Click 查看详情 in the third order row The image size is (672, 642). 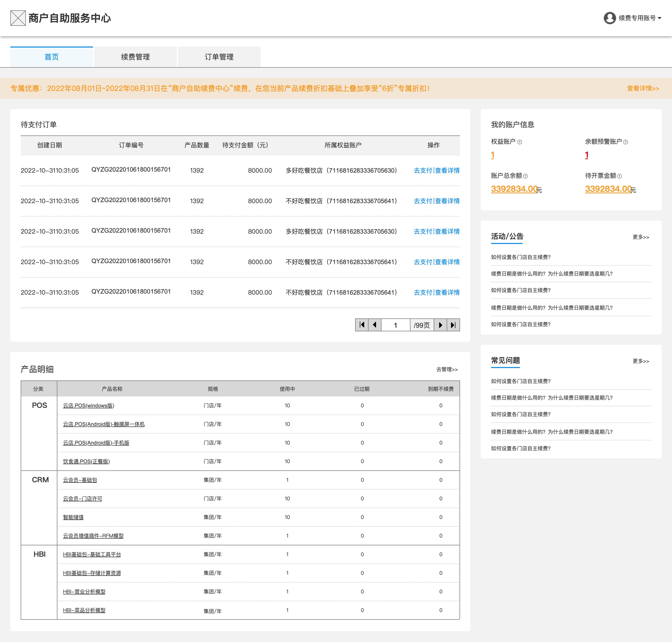pos(447,231)
